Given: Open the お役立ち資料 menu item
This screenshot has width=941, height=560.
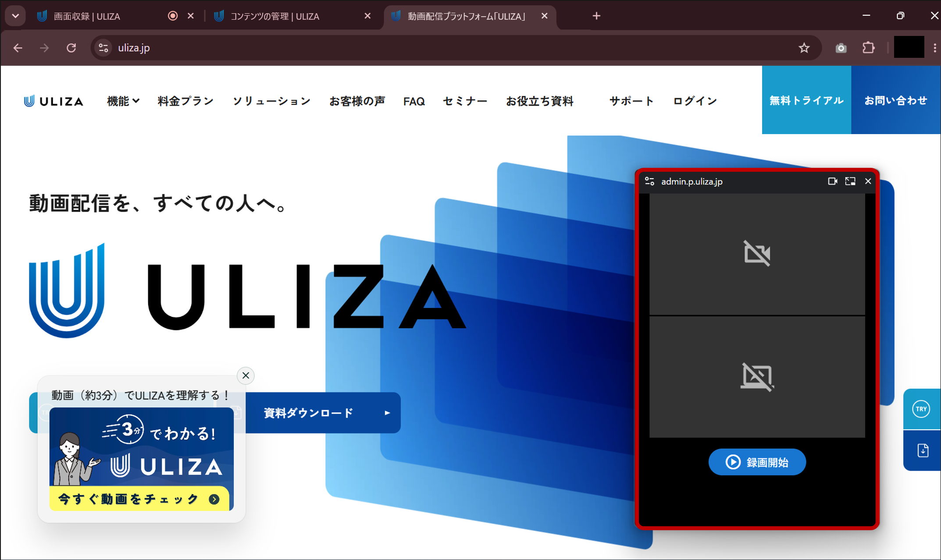Looking at the screenshot, I should click(x=540, y=101).
